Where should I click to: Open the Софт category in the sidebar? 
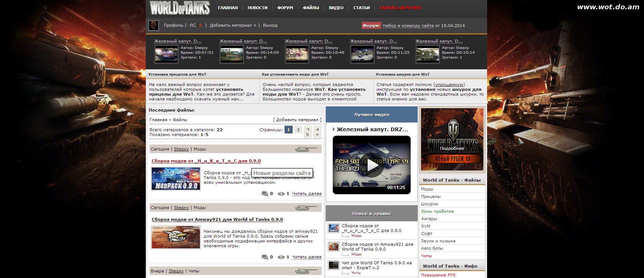coord(427,234)
